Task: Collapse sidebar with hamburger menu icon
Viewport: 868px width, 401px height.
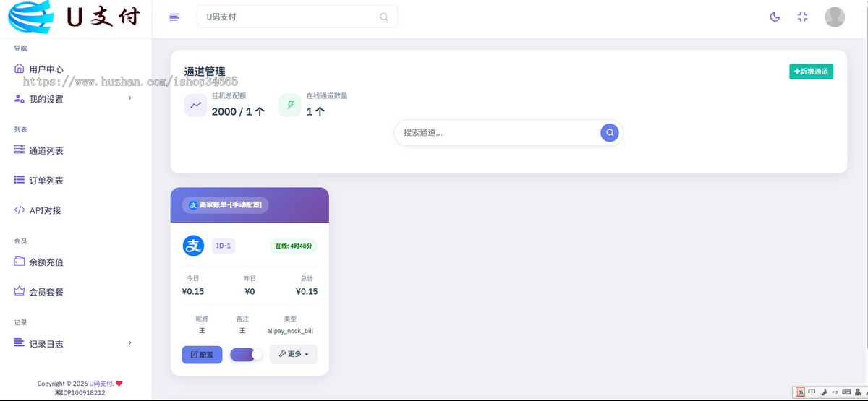Action: pyautogui.click(x=174, y=17)
